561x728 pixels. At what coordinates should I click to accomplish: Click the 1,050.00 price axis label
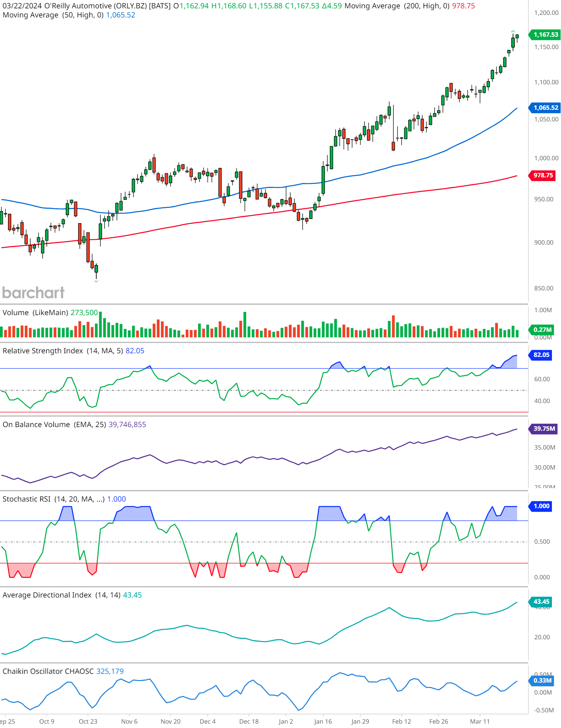(x=546, y=119)
